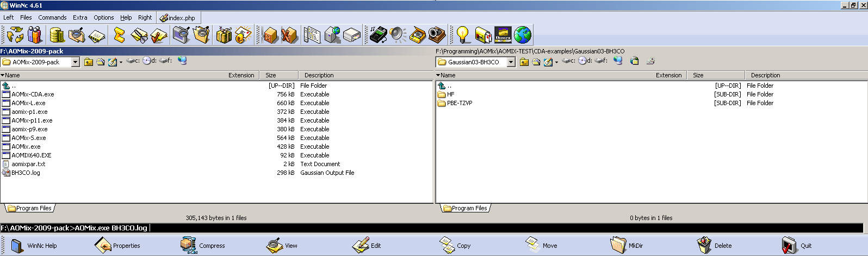
Task: Open AOMix-2009-pack folder dropdown
Action: pos(76,62)
